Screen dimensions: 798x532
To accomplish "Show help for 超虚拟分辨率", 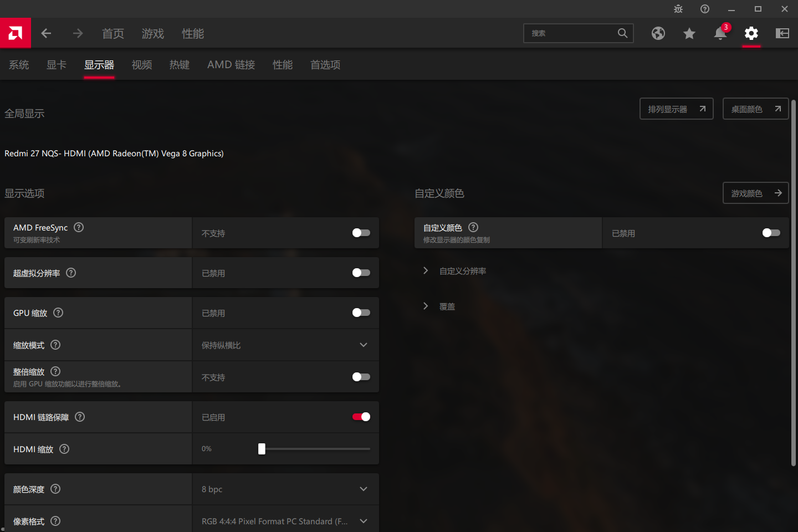I will (71, 273).
